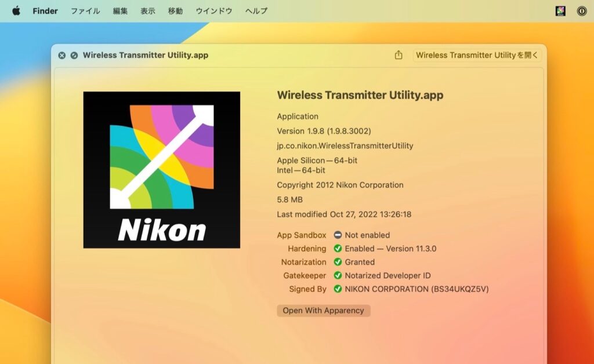Viewport: 594px width, 364px height.
Task: Click the Hardening label
Action: click(x=307, y=249)
